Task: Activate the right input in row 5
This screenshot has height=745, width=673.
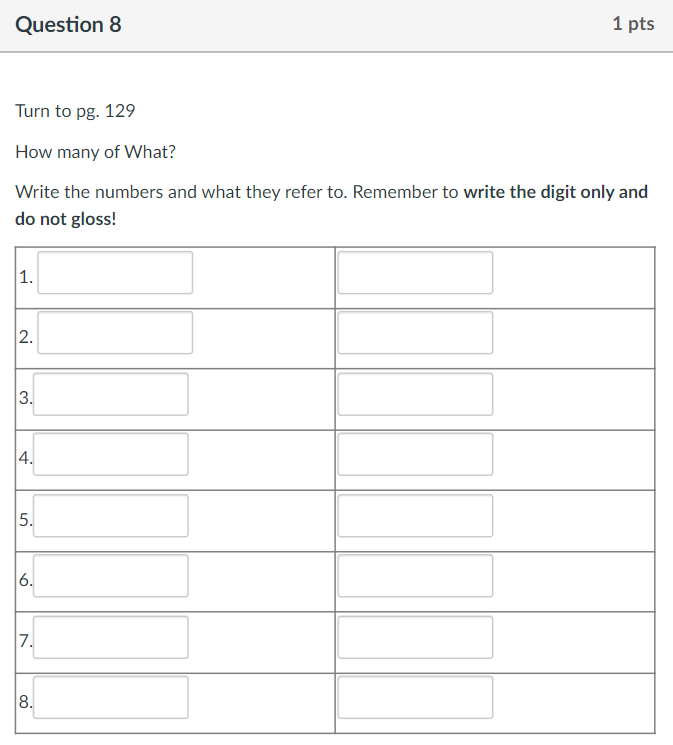Action: 415,516
